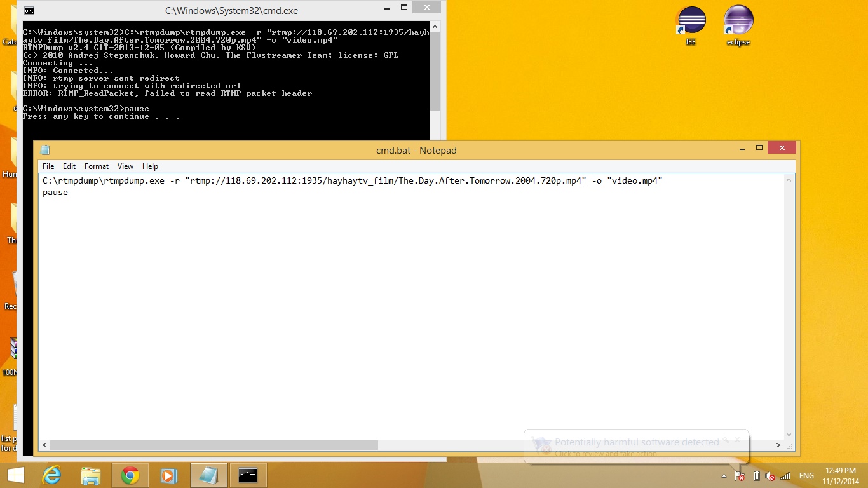The height and width of the screenshot is (488, 868).
Task: Click the cmd.exe window's system menu icon
Action: coord(29,10)
